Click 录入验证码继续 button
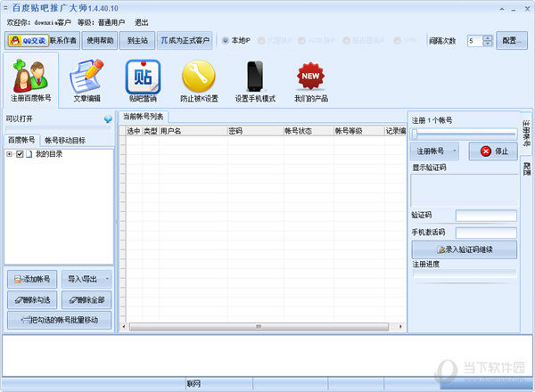535x392 pixels. coord(464,249)
